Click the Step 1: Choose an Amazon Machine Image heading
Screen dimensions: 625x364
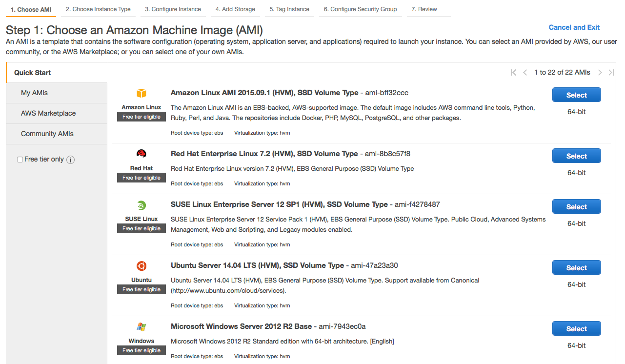135,30
